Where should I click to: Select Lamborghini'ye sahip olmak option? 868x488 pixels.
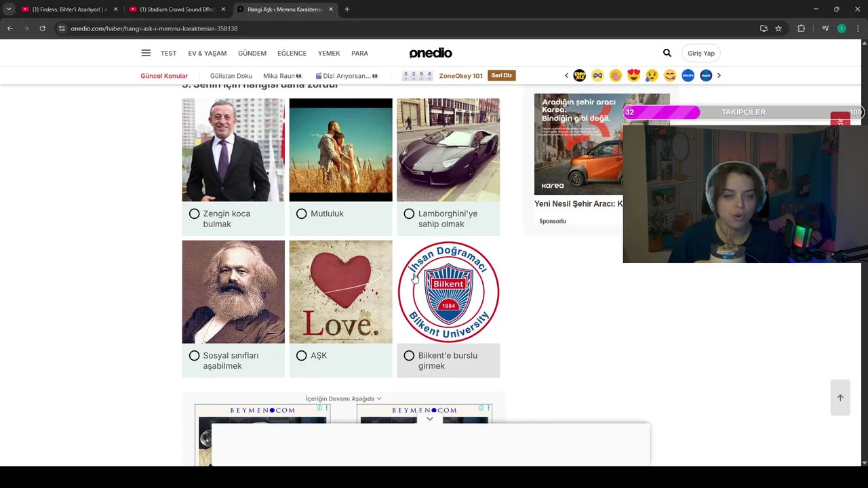point(409,214)
